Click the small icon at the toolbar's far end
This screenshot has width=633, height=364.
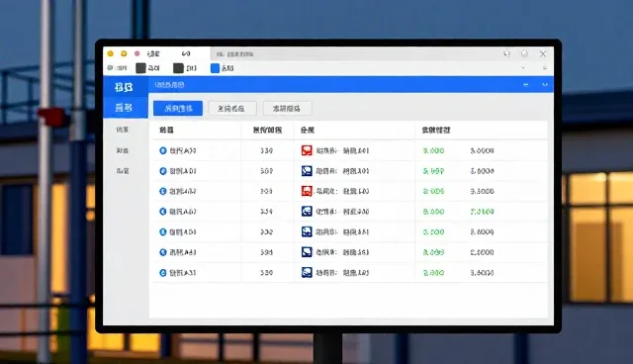(x=545, y=68)
